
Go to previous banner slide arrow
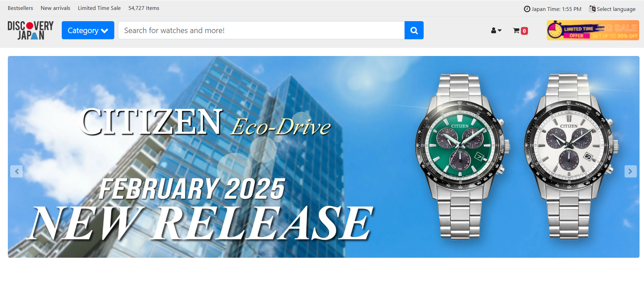tap(16, 171)
